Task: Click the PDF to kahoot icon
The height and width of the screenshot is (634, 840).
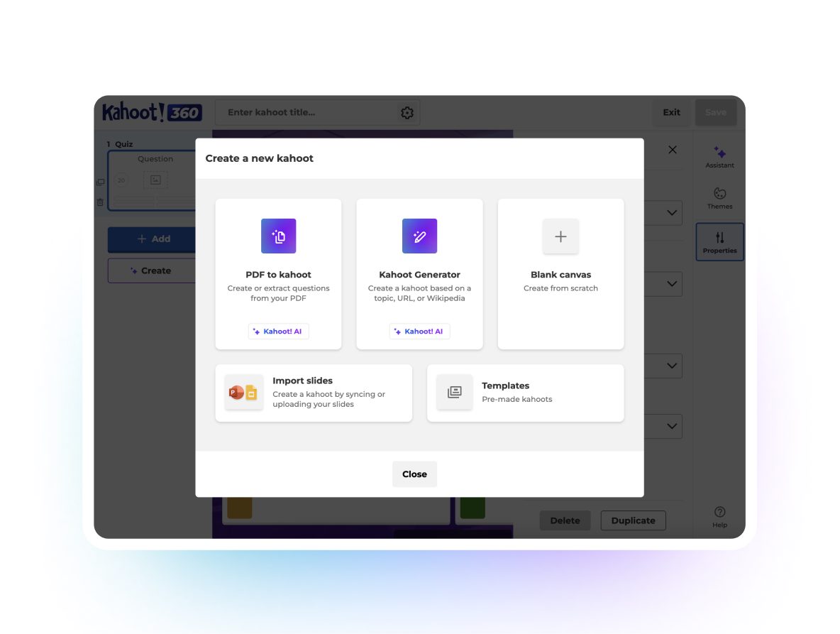Action: coord(278,236)
